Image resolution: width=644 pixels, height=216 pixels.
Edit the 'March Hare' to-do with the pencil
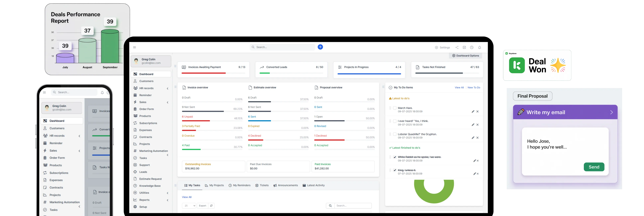[x=473, y=111]
